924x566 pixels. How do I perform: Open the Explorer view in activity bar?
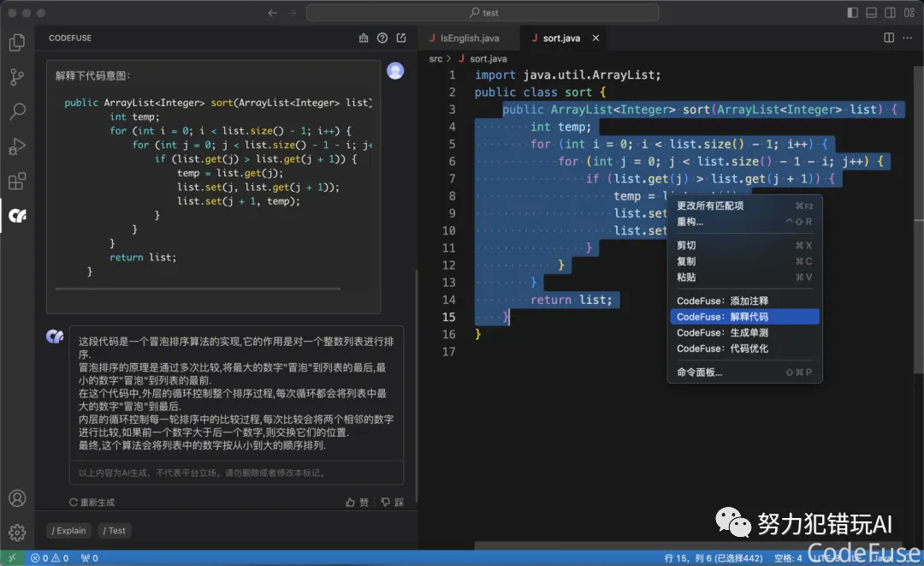[x=17, y=43]
